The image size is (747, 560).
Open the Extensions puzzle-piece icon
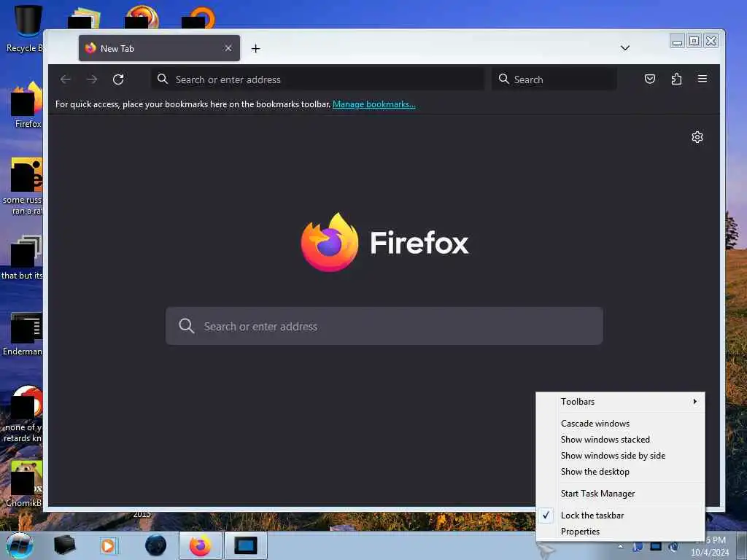(676, 79)
